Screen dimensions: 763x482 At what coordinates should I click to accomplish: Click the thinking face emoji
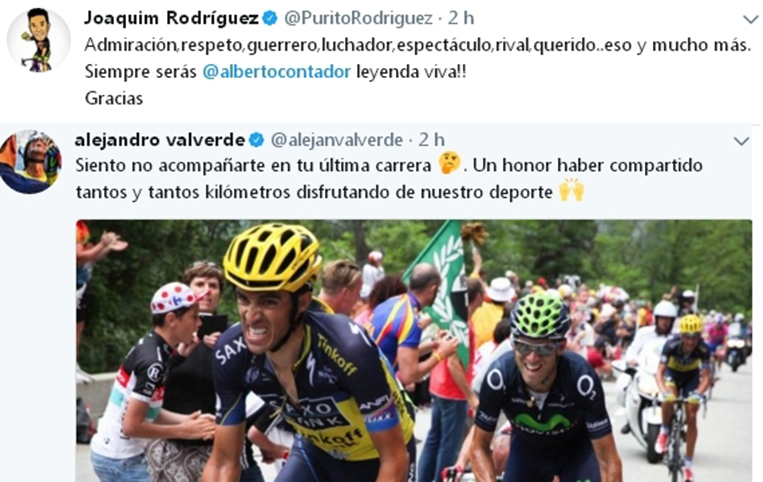(x=449, y=163)
